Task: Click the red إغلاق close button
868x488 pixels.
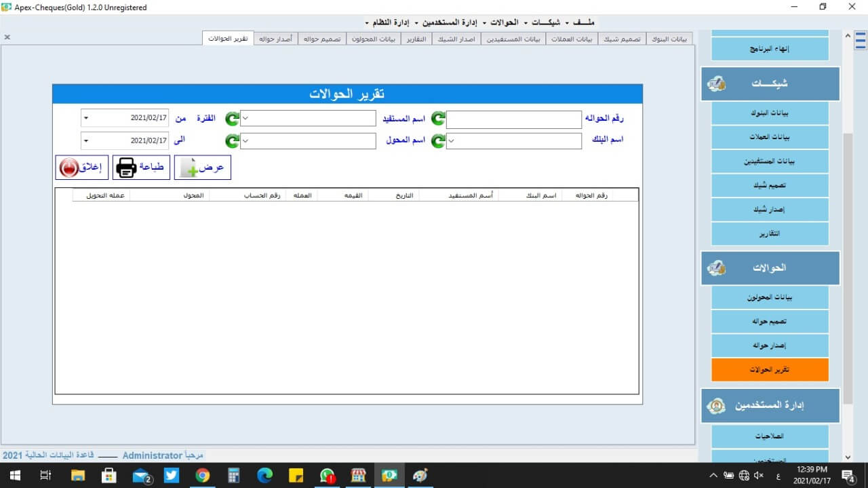Action: coord(82,168)
